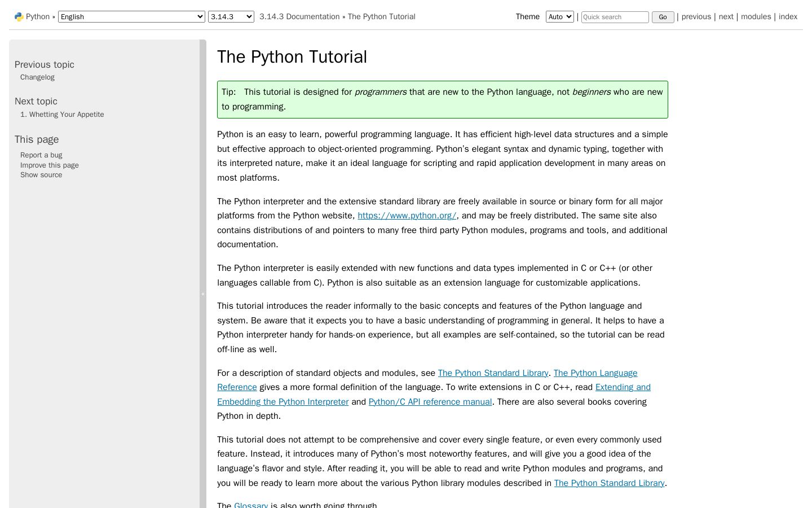Open Python/C API reference manual link
The image size is (812, 508).
[x=430, y=402]
